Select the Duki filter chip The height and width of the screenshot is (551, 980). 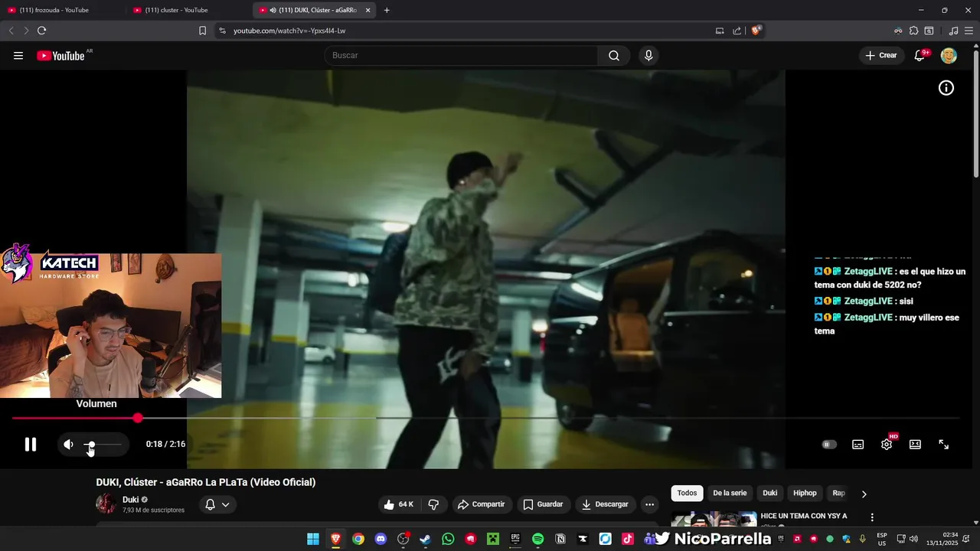tap(769, 493)
